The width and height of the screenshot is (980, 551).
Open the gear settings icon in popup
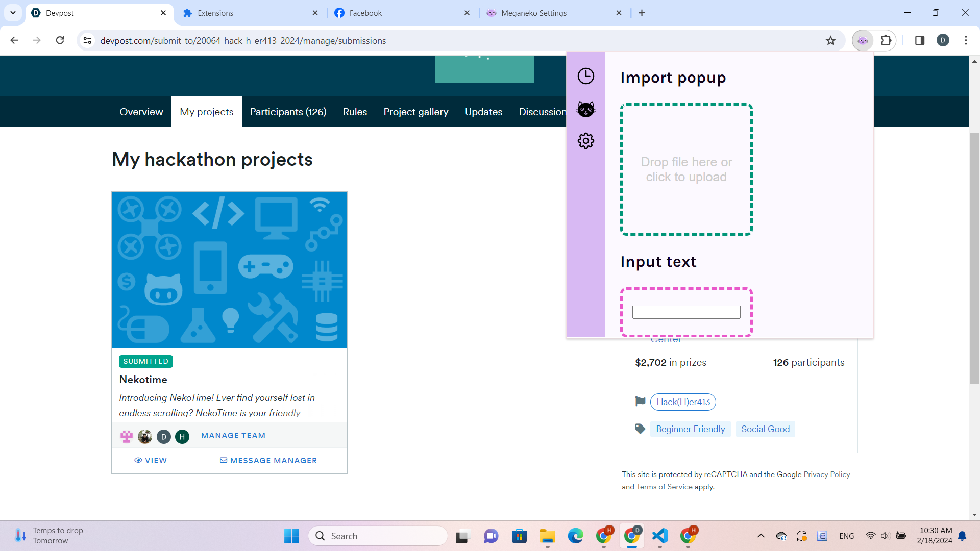[585, 141]
